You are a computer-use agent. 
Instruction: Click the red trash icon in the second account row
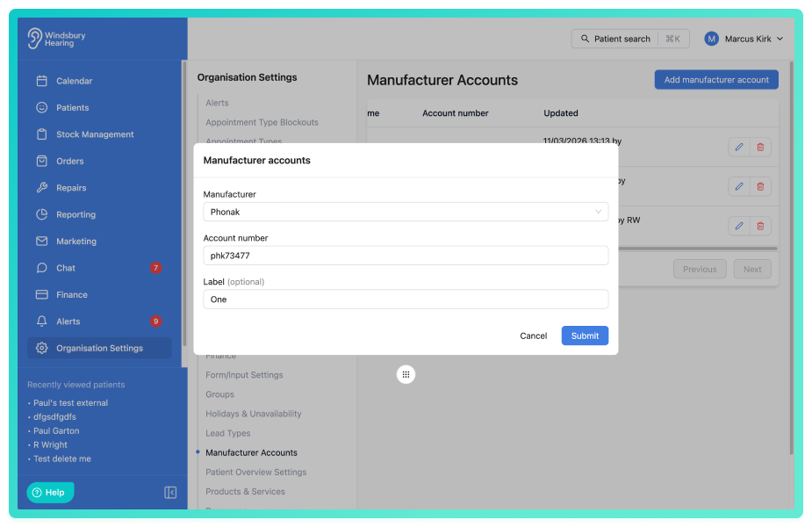pyautogui.click(x=760, y=186)
